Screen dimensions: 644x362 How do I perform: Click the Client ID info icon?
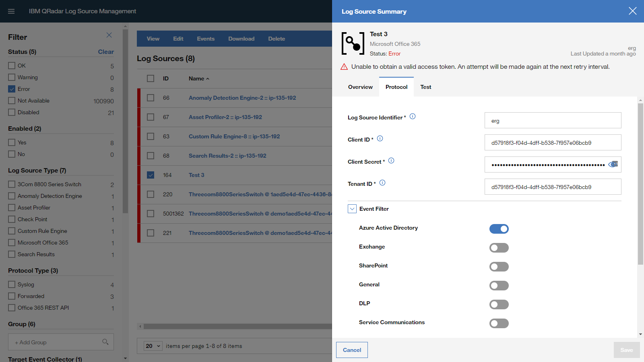click(380, 138)
